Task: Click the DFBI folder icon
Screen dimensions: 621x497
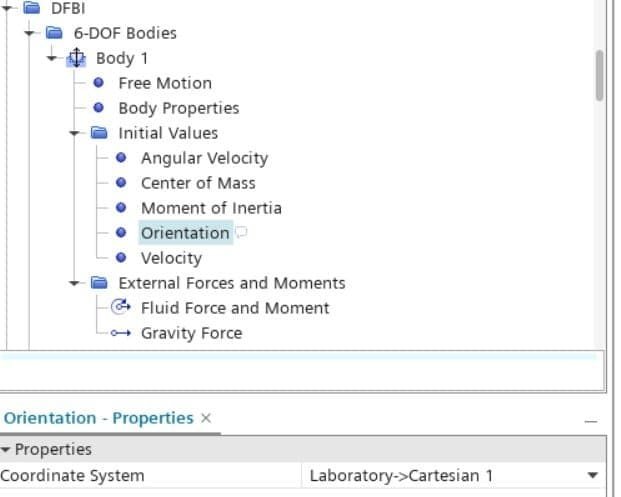Action: coord(32,8)
